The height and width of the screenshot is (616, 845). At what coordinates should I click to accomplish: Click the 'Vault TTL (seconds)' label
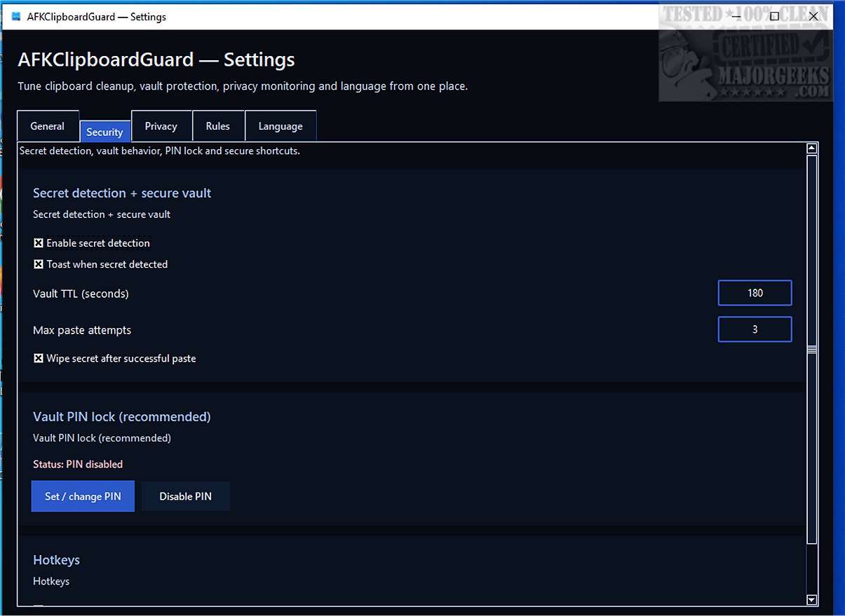[x=81, y=294]
